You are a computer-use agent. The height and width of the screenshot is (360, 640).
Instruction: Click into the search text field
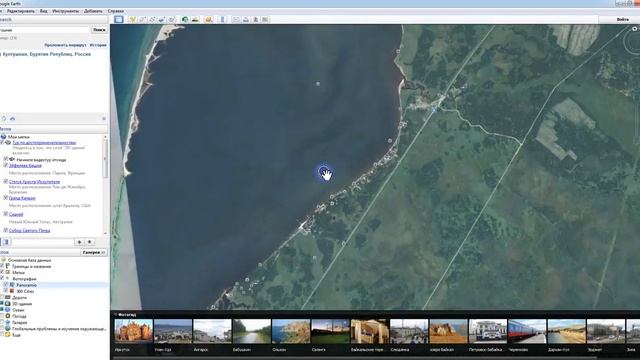pos(44,30)
